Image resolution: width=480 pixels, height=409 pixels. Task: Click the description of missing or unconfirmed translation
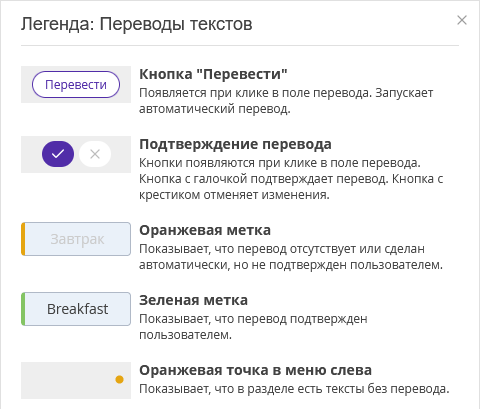(x=291, y=257)
